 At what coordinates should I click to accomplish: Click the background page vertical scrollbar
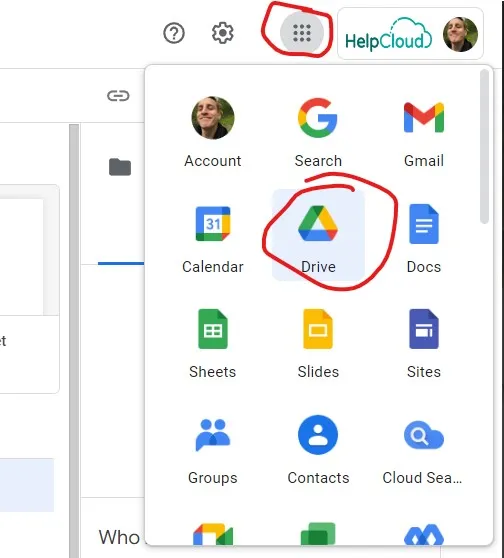click(74, 341)
